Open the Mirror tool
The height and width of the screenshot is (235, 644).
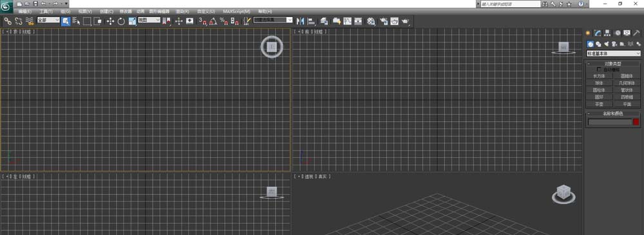(300, 21)
